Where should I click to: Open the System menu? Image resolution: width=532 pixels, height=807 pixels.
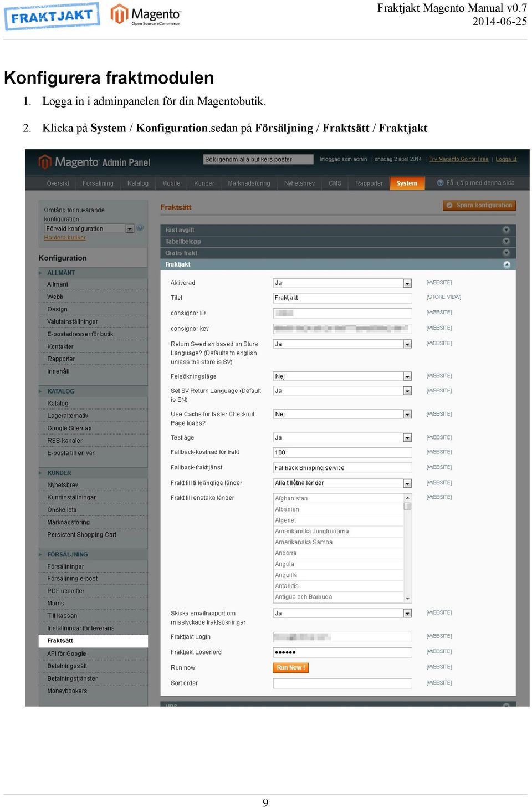pyautogui.click(x=407, y=183)
